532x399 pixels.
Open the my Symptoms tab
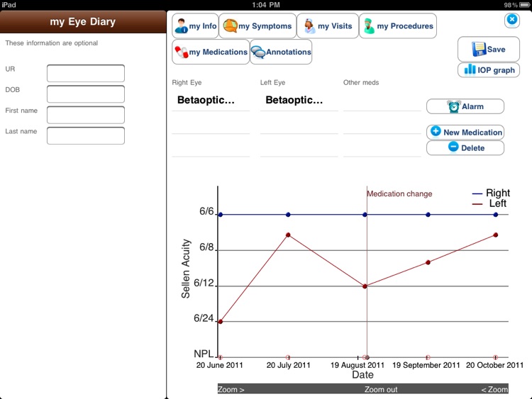[257, 26]
